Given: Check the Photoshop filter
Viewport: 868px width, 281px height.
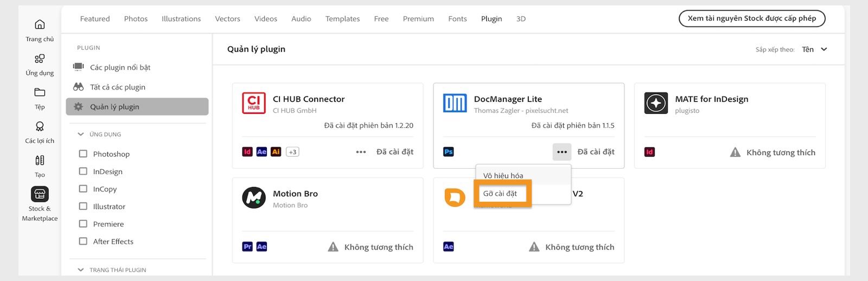Looking at the screenshot, I should click(83, 154).
